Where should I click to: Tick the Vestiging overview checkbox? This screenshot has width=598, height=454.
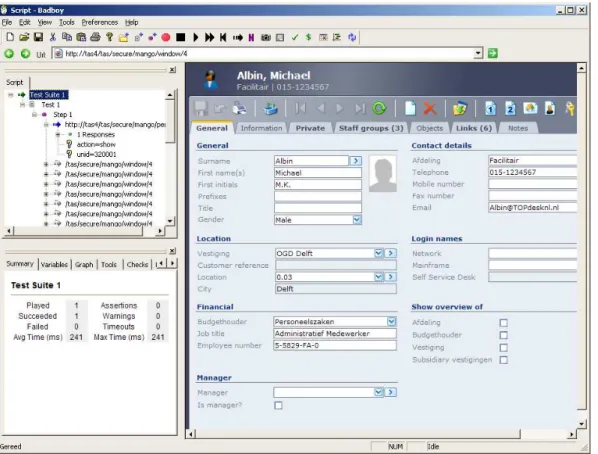pos(503,348)
